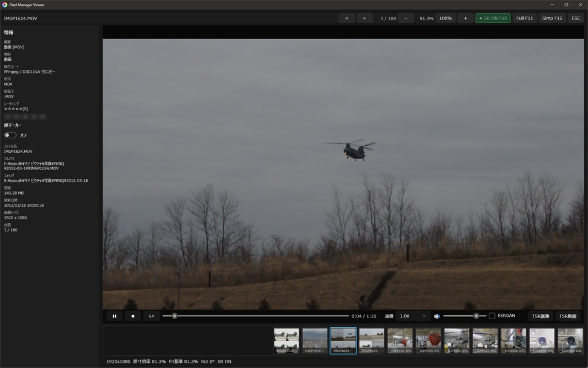588x368 pixels.
Task: Open the _IGP1455.JPG thumbnail
Action: (x=428, y=340)
